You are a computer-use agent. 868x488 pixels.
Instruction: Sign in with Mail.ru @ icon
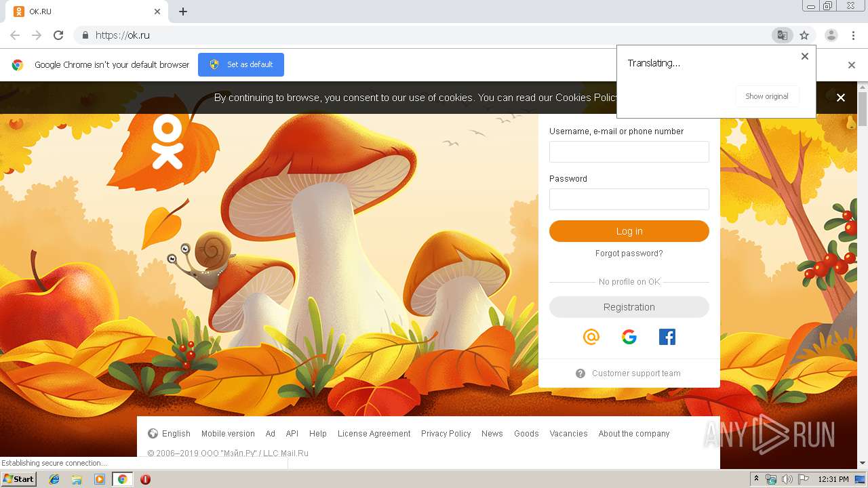[591, 337]
